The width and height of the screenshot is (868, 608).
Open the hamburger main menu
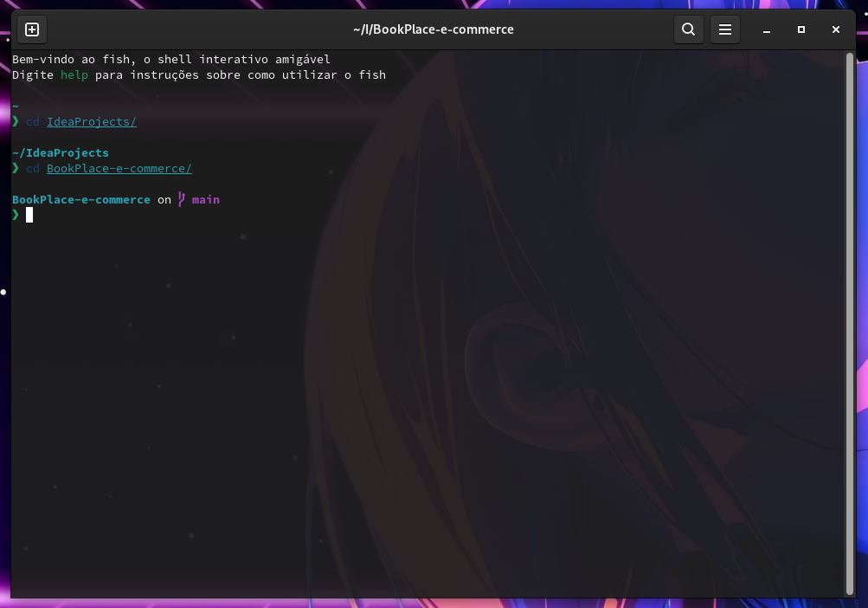click(x=724, y=29)
